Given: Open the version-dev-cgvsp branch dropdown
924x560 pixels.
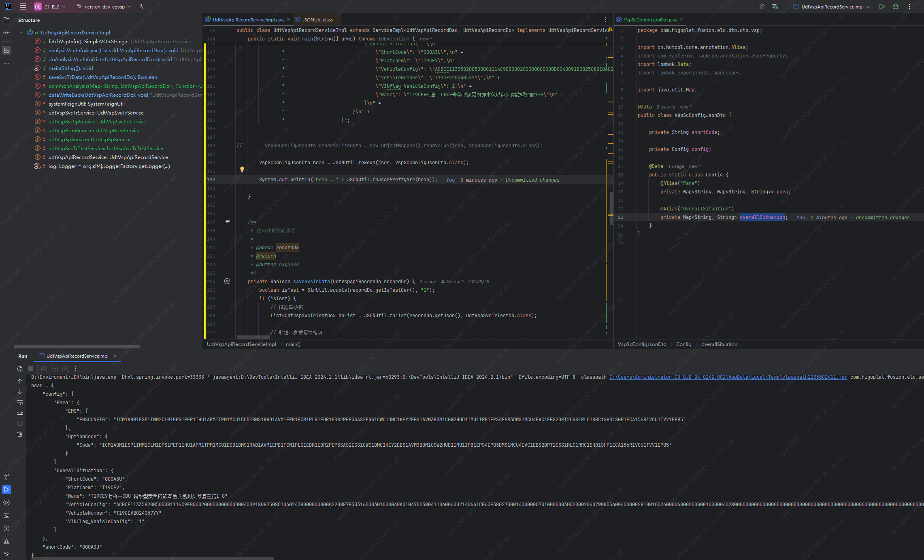Looking at the screenshot, I should coord(104,6).
